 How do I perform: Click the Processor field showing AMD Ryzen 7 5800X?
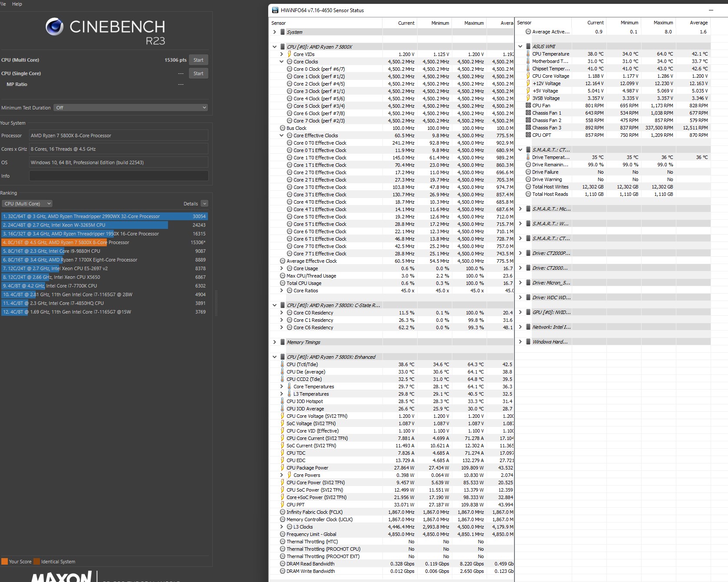click(119, 136)
